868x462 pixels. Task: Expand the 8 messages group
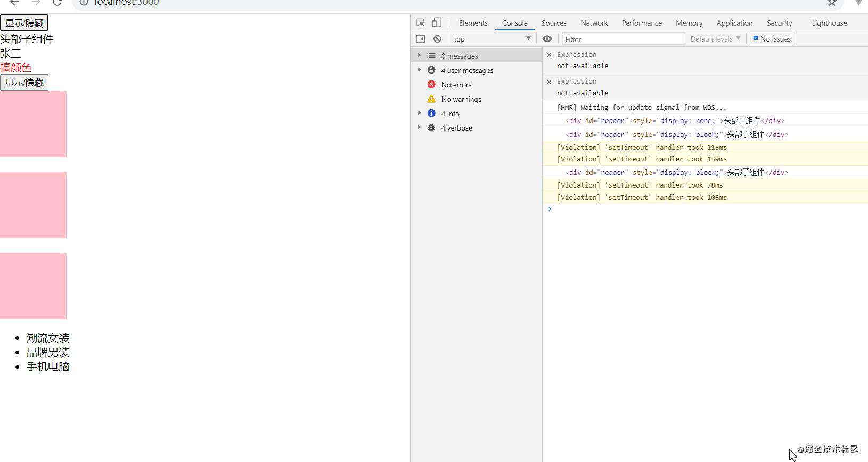(x=419, y=55)
